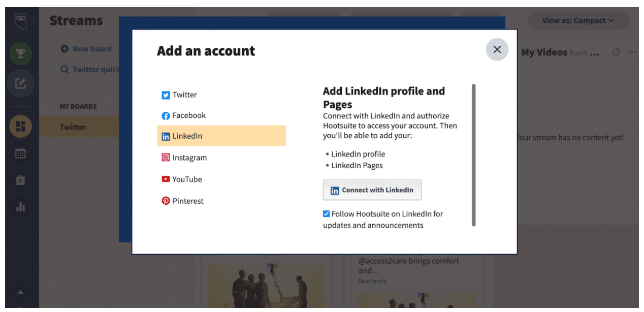
Task: Open My Videos stream more options
Action: 632,52
